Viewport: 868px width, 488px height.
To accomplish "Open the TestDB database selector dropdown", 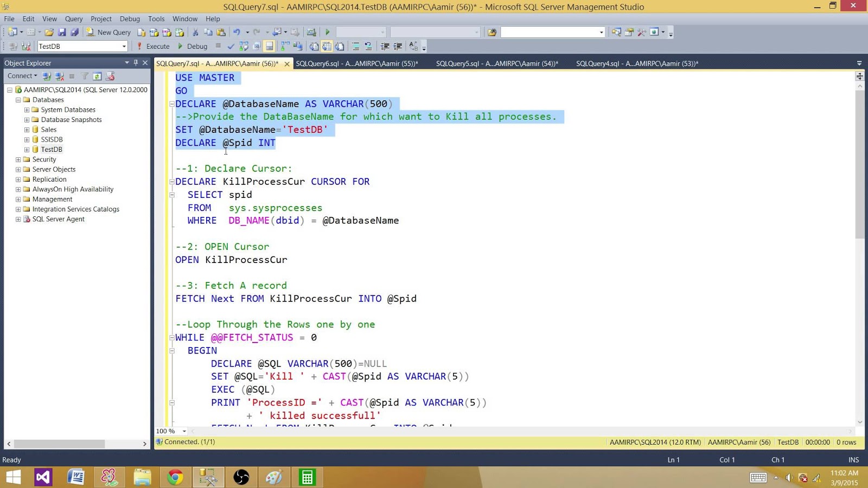I will click(124, 46).
